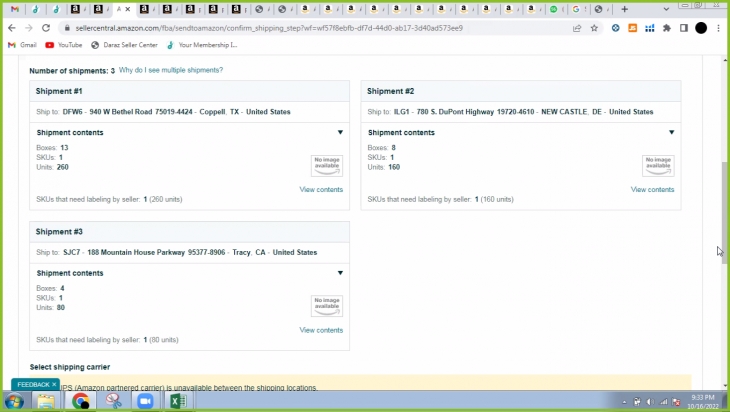730x412 pixels.
Task: Expand the tab search chevron
Action: coord(666,9)
